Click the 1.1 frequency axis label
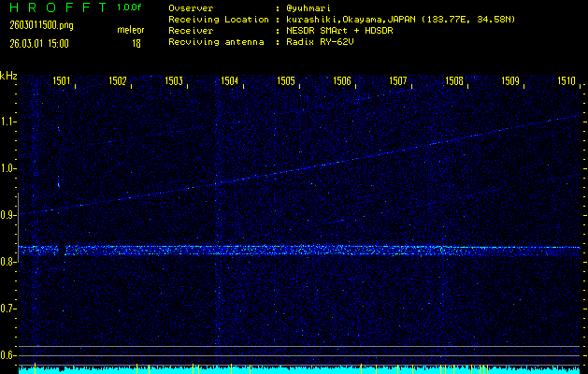Screen dimensions: 588x374 8,122
